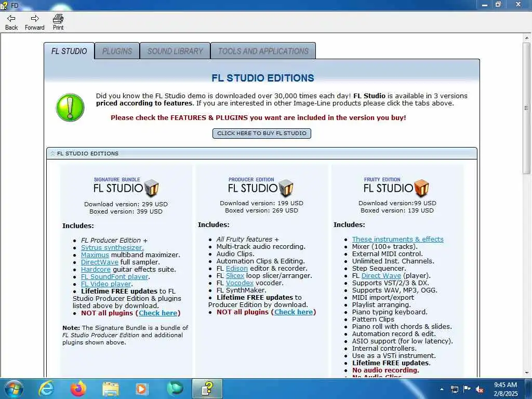Click the Print toolbar icon

pos(58,18)
